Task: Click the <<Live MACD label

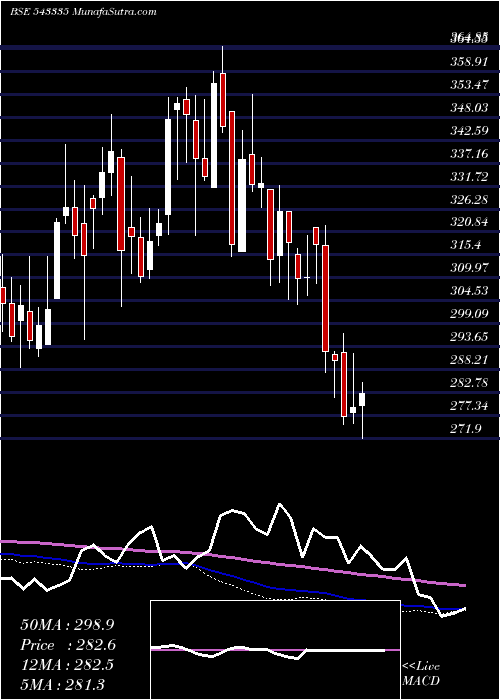Action: 421,674
